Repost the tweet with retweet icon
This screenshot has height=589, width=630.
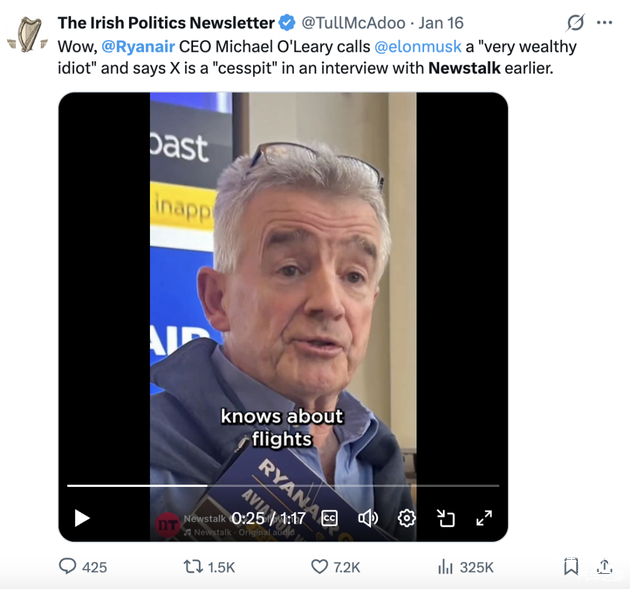(x=193, y=566)
